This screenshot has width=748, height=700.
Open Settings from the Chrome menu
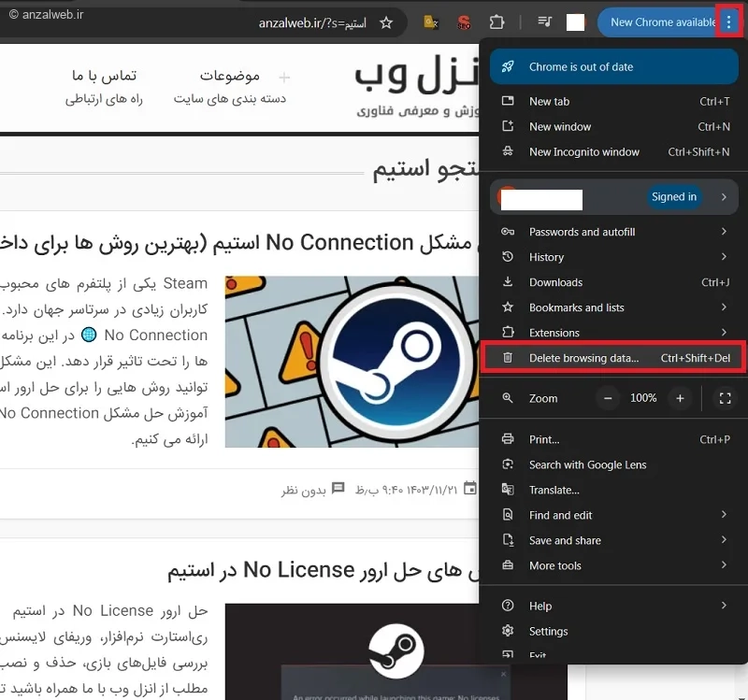click(x=614, y=632)
